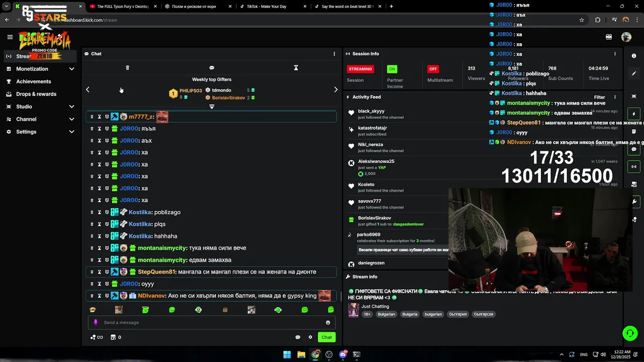Open chat settings gear icon

[310, 337]
